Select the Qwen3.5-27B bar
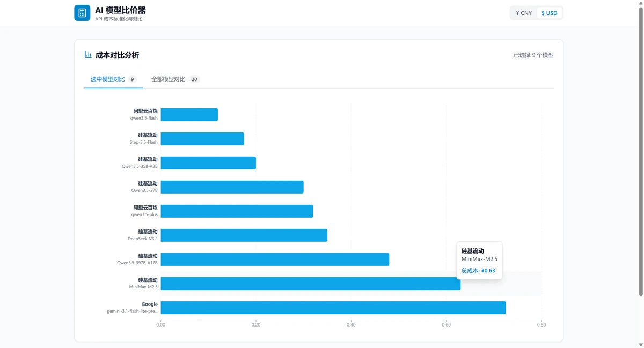Viewport: 644px width, 348px height. pyautogui.click(x=232, y=187)
